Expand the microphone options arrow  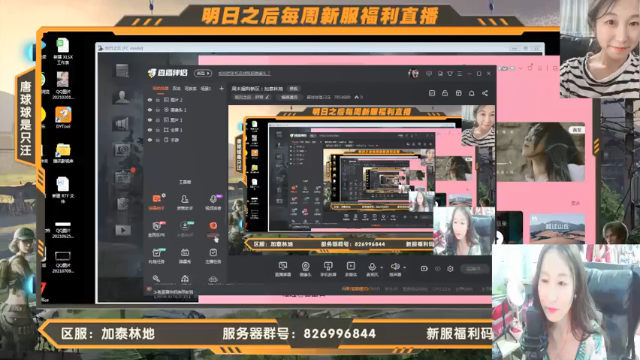point(382,268)
